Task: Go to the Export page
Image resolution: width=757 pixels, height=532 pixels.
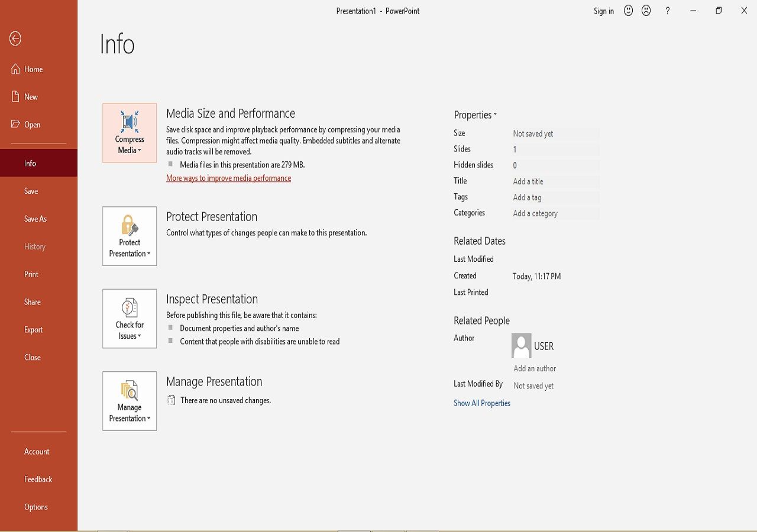Action: (38, 330)
